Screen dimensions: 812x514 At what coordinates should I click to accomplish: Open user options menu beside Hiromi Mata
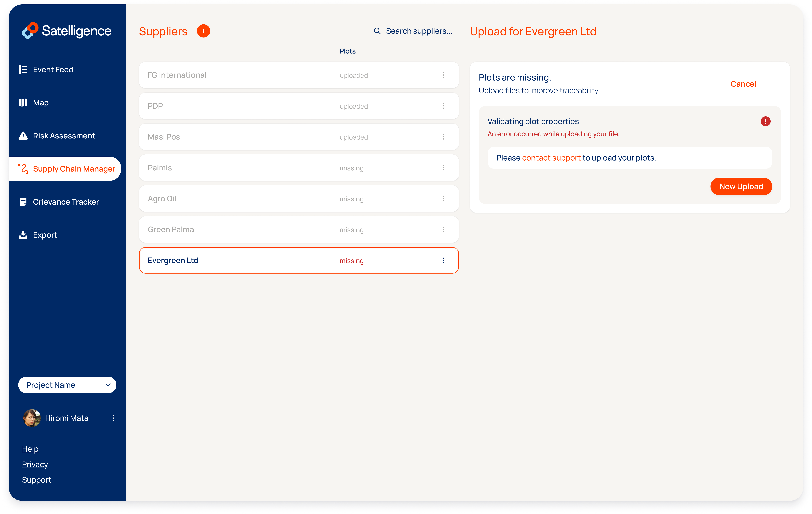tap(114, 418)
